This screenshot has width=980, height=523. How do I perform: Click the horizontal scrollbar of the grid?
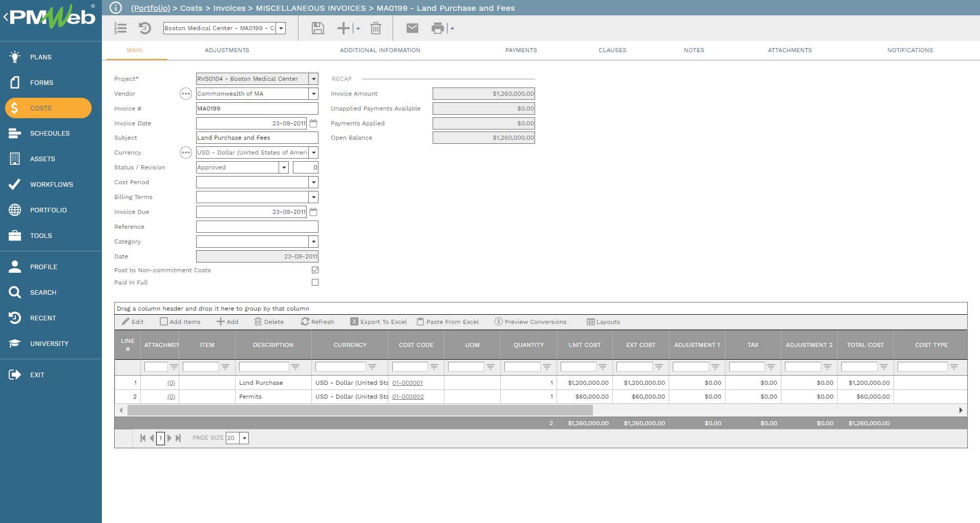point(360,410)
